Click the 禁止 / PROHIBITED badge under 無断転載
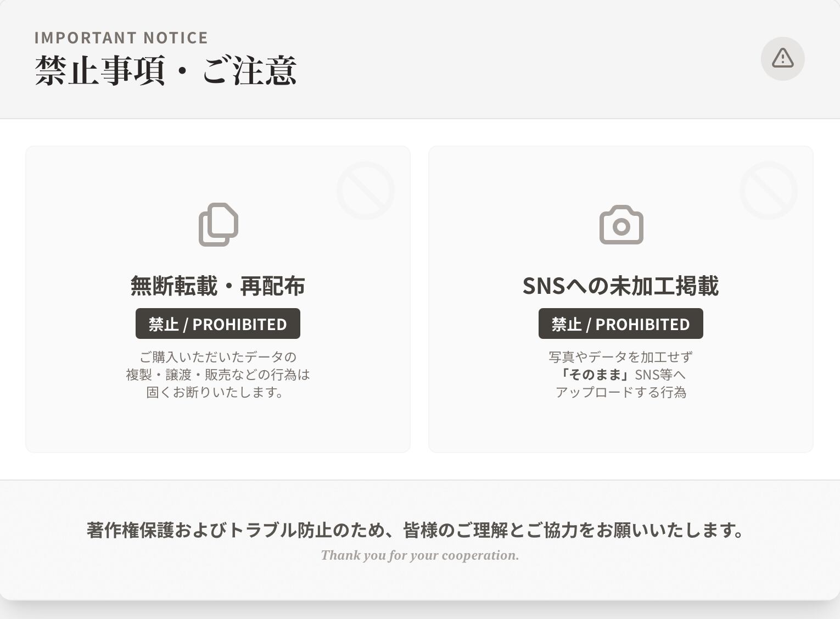This screenshot has width=840, height=619. pyautogui.click(x=218, y=324)
